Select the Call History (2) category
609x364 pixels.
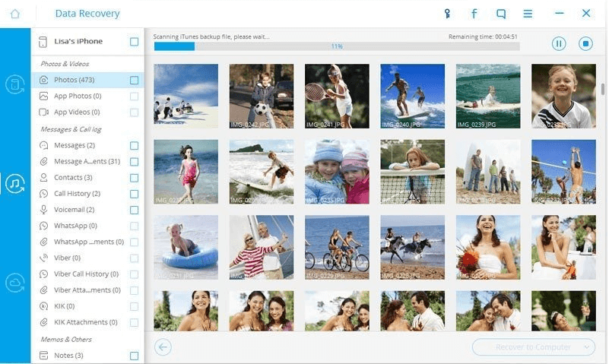87,194
